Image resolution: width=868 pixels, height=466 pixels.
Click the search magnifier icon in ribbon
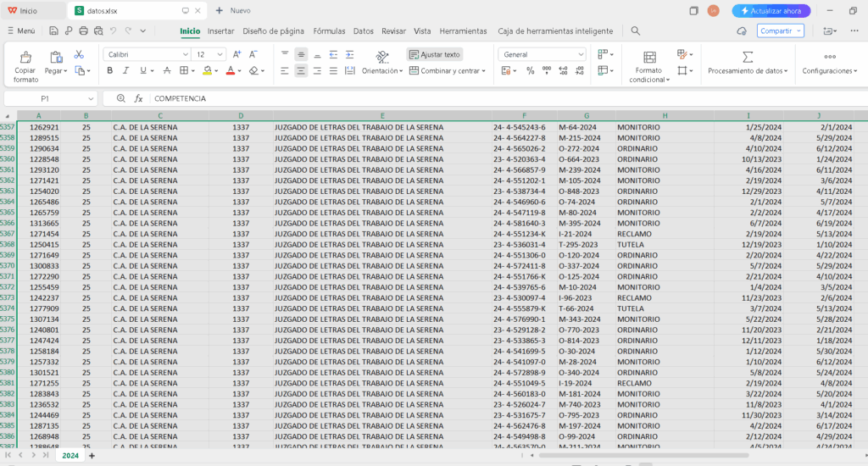(x=636, y=31)
